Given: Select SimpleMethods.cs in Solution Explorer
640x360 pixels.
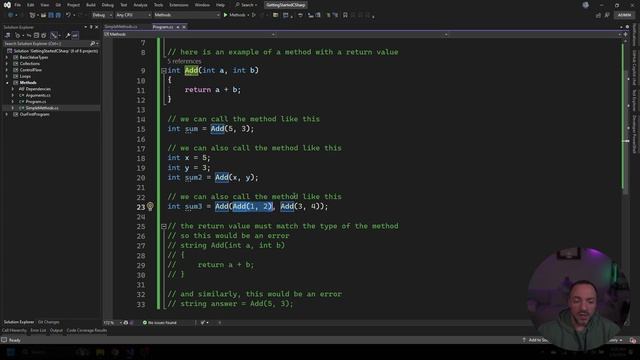Looking at the screenshot, I should tap(42, 108).
